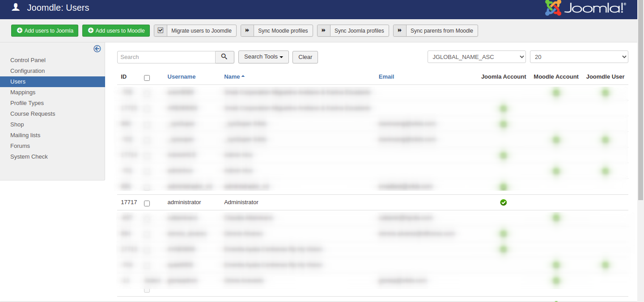Collapse sidebar using the arrow icon
Viewport: 644px width, 302px height.
(97, 49)
